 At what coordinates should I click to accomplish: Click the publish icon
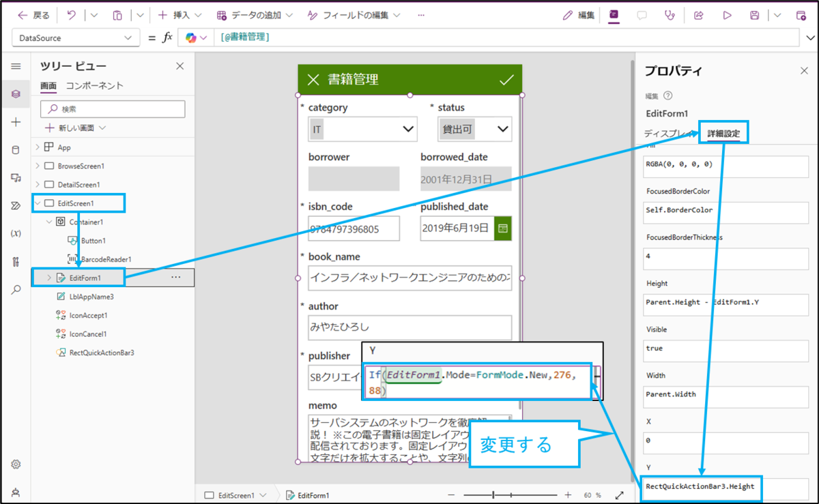[x=801, y=15]
